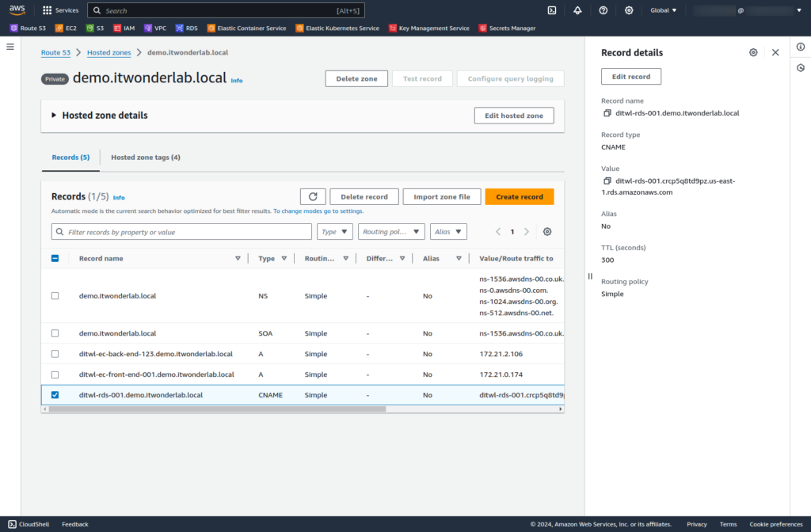811x532 pixels.
Task: Sort by Record name column arrow
Action: coord(238,259)
